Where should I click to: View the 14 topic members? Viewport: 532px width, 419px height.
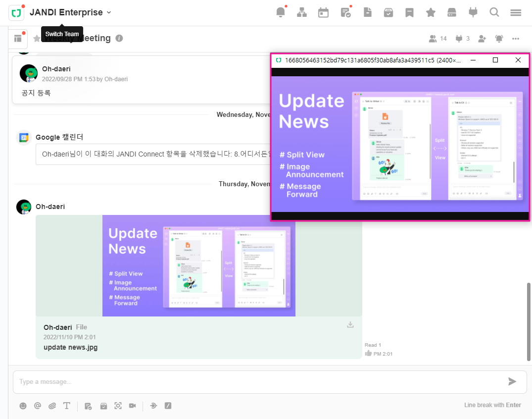[x=437, y=39]
